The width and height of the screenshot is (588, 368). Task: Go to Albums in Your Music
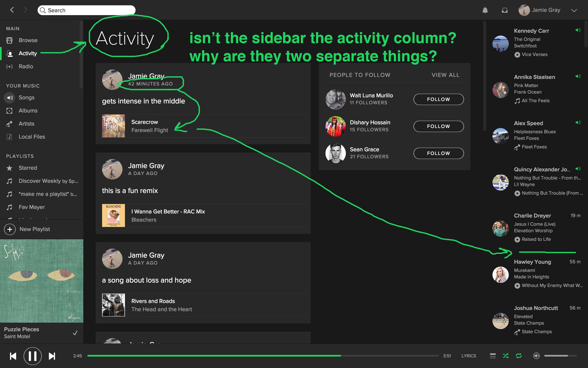[x=28, y=111]
